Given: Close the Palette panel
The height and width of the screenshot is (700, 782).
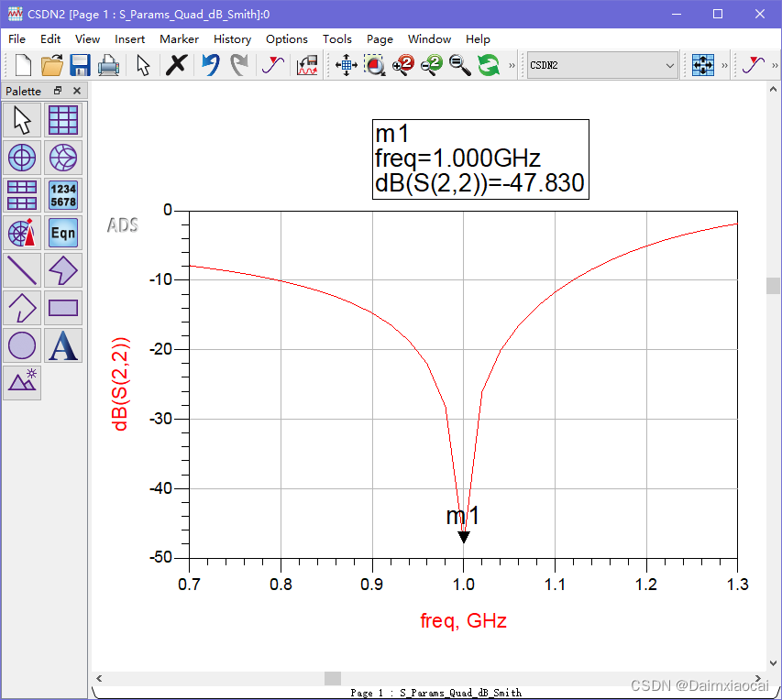Looking at the screenshot, I should pos(77,90).
